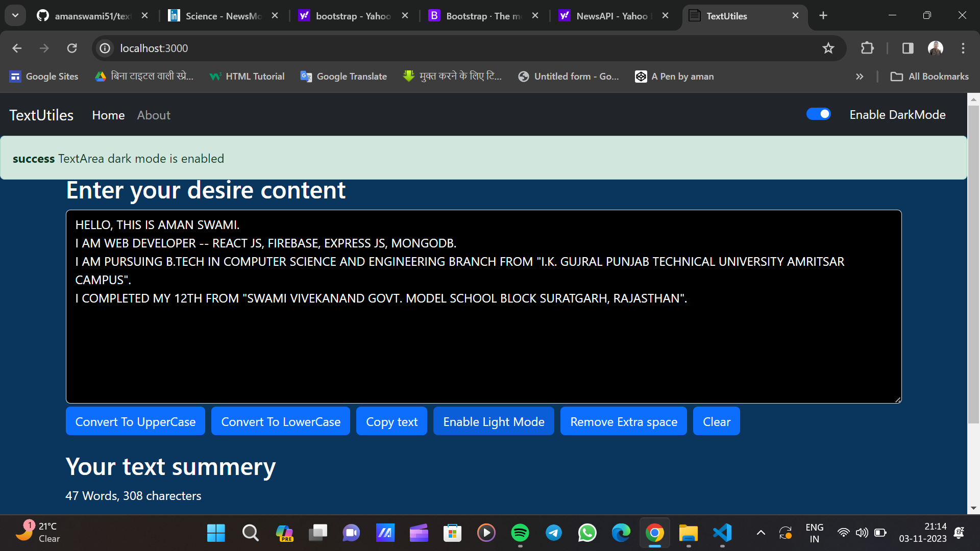Open the A Pen by aman bookmark

coord(674,77)
